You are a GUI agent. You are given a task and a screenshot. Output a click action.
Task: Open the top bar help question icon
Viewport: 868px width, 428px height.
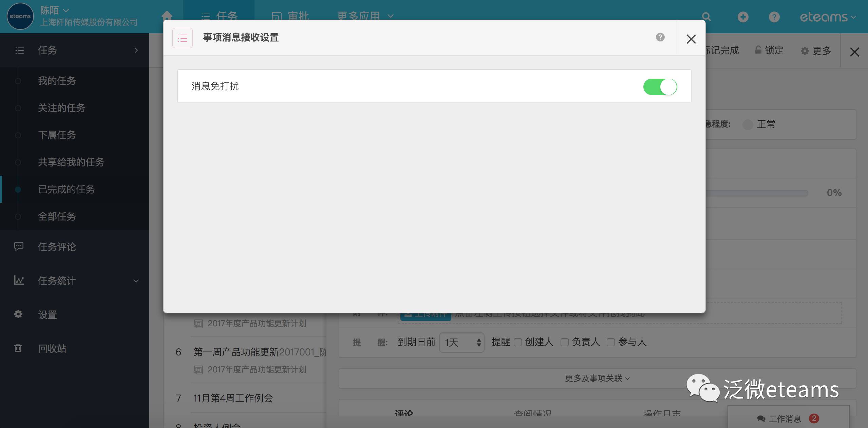click(774, 17)
